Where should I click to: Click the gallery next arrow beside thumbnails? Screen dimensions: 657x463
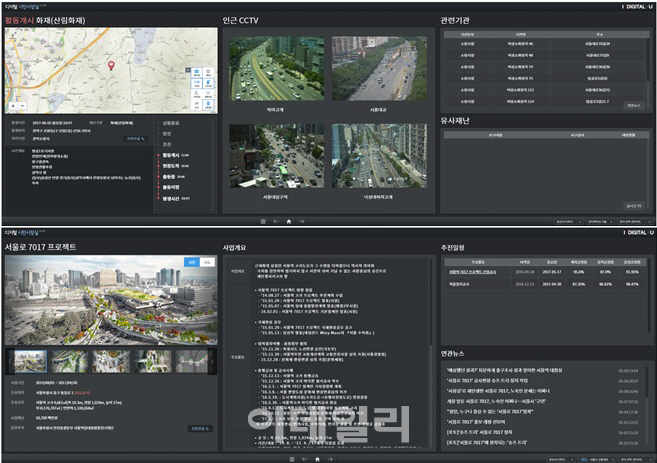click(x=212, y=361)
